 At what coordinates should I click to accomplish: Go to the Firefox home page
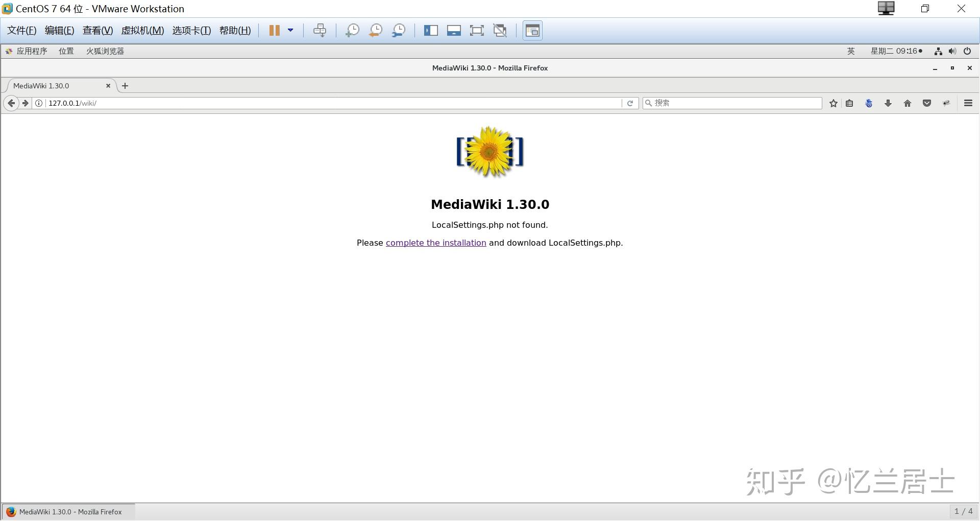pos(908,103)
